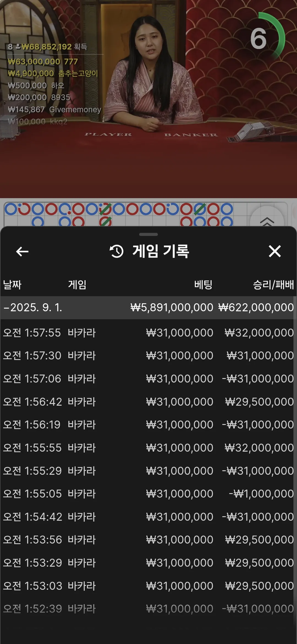The height and width of the screenshot is (644, 297).
Task: Tap the drag handle atop history sheet
Action: (148, 234)
